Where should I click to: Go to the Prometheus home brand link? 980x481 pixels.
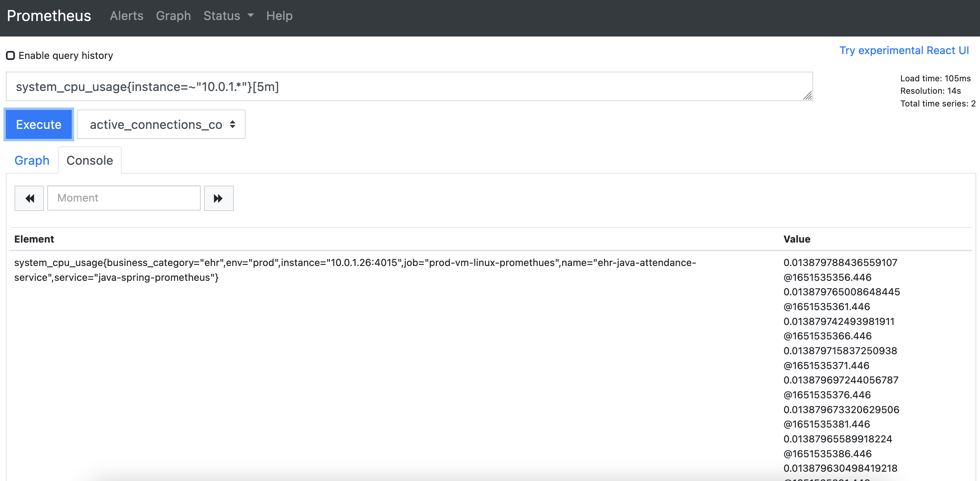[x=49, y=16]
